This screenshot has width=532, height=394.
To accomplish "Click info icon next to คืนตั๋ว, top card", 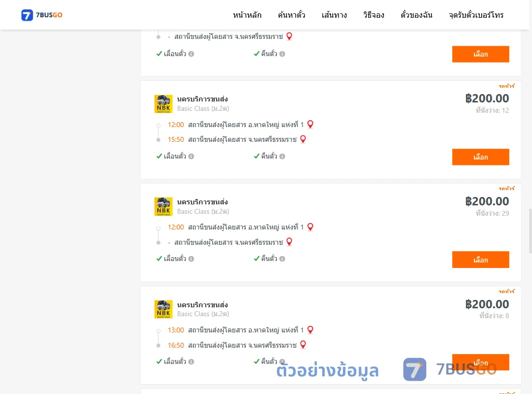I will 282,54.
